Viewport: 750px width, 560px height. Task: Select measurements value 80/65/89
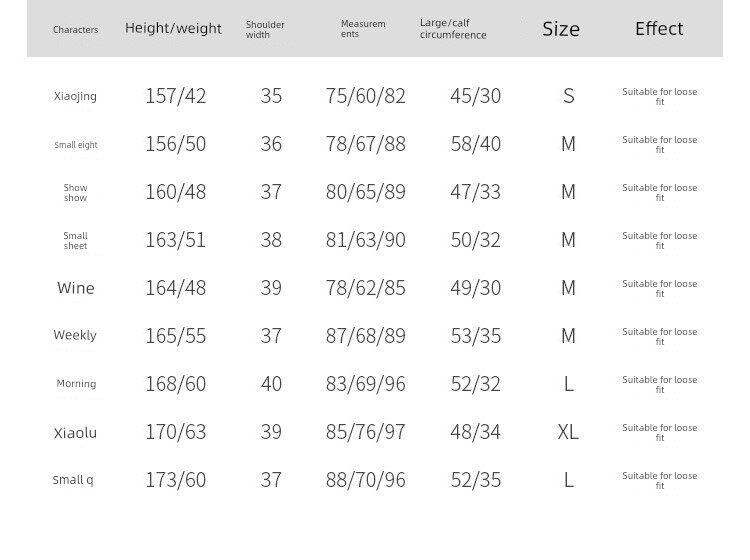point(366,192)
